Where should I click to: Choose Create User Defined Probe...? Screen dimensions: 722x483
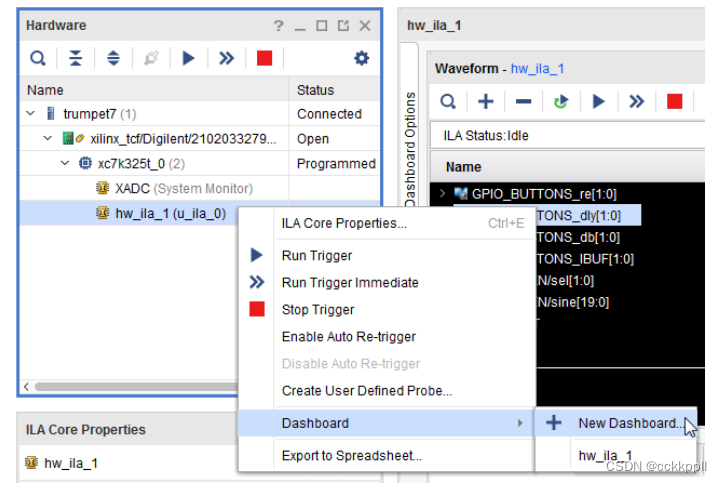point(387,391)
